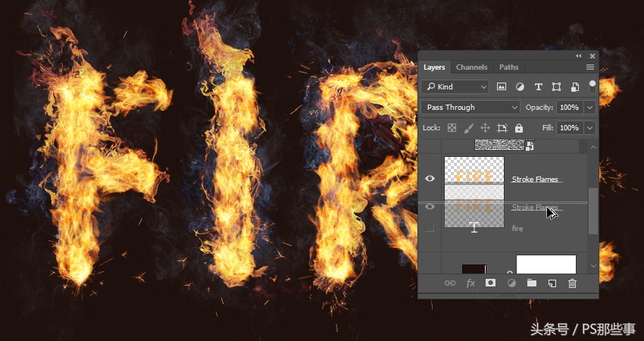Filter layers by shape layers icon
Image resolution: width=644 pixels, height=341 pixels.
557,86
